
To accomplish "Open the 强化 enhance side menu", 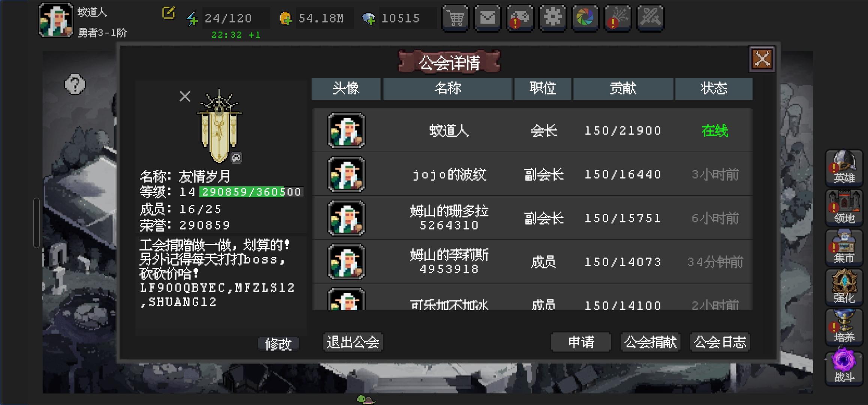I will (844, 287).
